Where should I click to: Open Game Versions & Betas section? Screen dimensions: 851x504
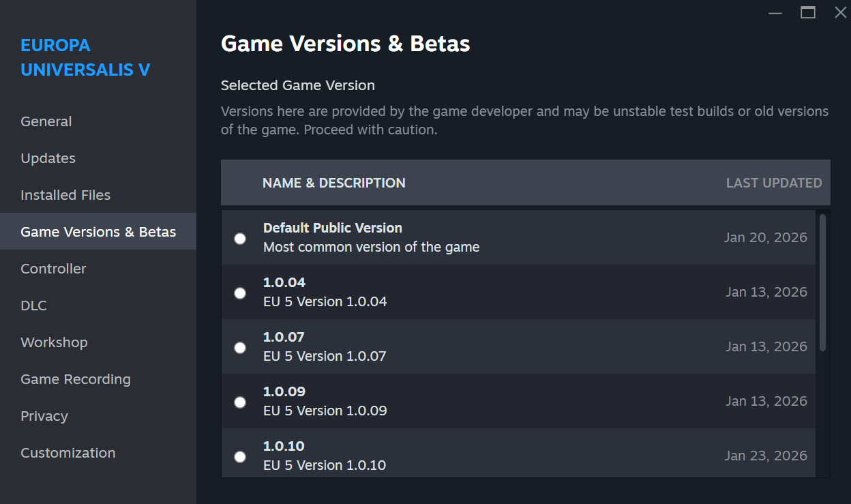point(98,232)
